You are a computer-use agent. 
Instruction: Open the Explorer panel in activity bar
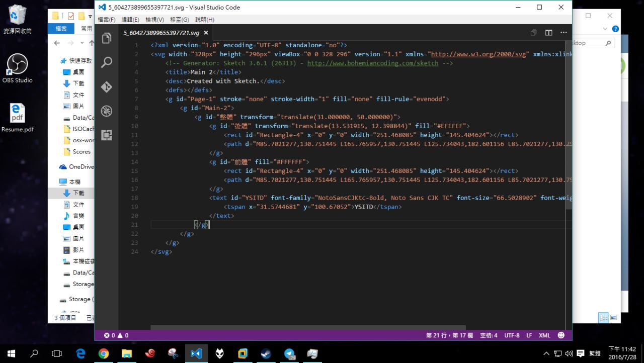[107, 39]
